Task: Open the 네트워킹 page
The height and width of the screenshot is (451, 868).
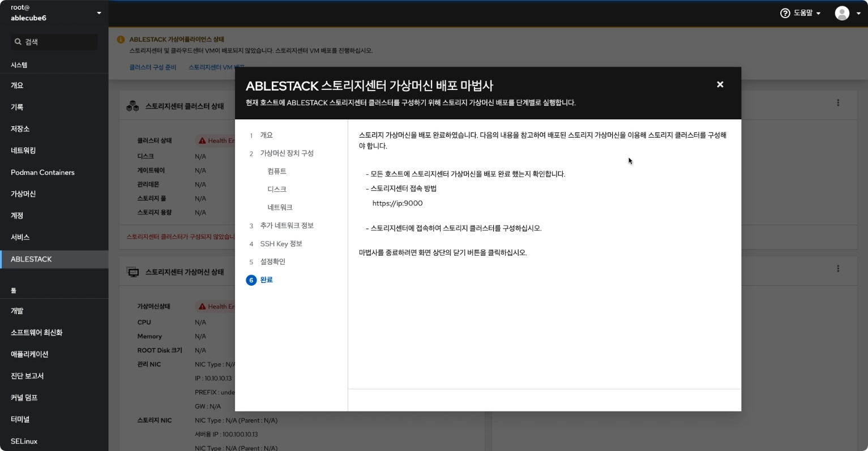Action: pyautogui.click(x=54, y=151)
